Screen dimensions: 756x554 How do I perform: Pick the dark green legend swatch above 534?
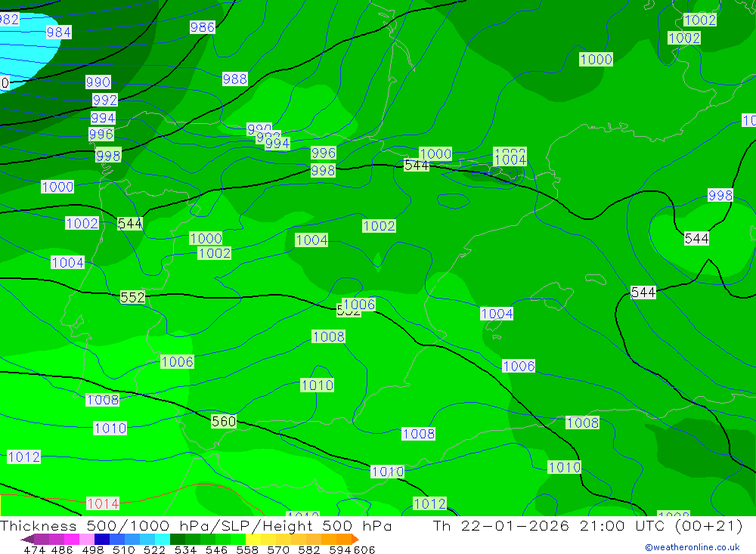(177, 539)
